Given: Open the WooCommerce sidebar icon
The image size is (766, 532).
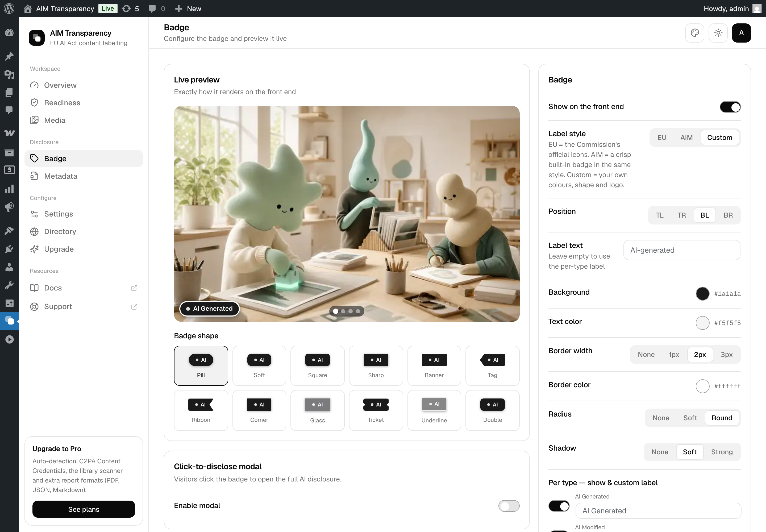Looking at the screenshot, I should click(x=9, y=133).
